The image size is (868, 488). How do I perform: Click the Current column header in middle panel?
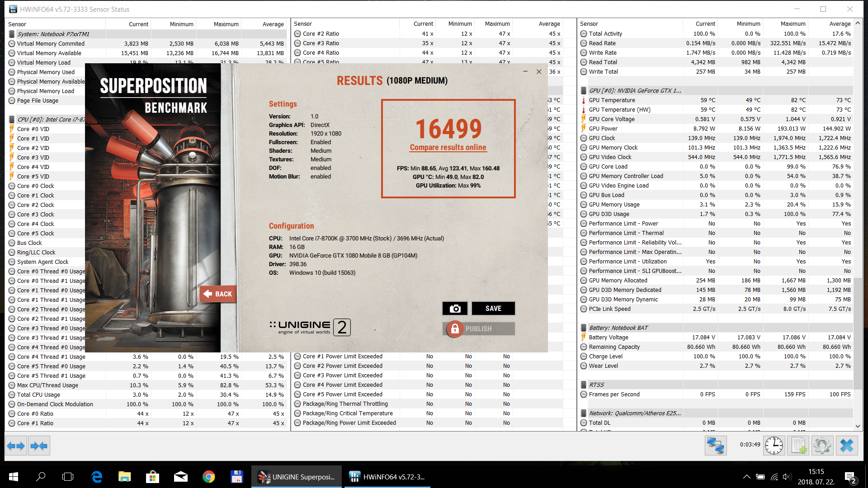[x=423, y=24]
